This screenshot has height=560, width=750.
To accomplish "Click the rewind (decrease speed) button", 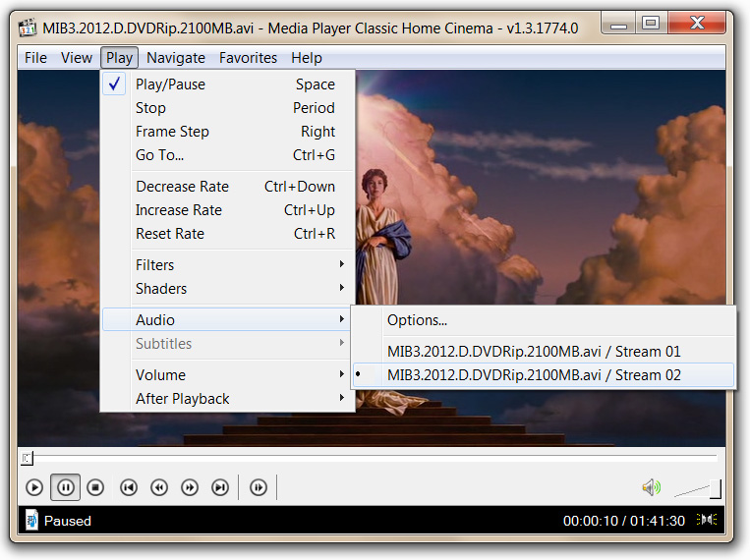I will [159, 487].
